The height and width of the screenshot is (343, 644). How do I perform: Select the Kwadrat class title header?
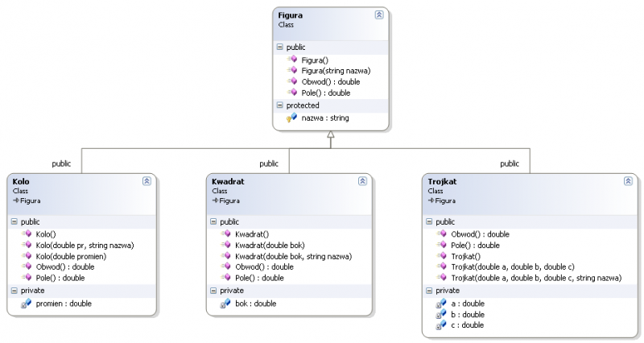coord(229,182)
